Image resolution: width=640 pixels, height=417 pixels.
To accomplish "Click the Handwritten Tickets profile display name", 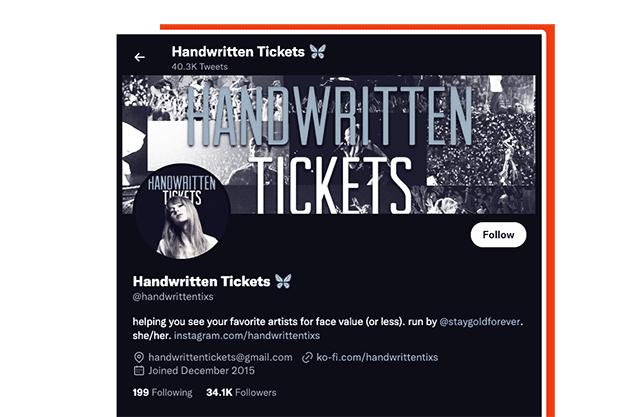I will [x=202, y=282].
